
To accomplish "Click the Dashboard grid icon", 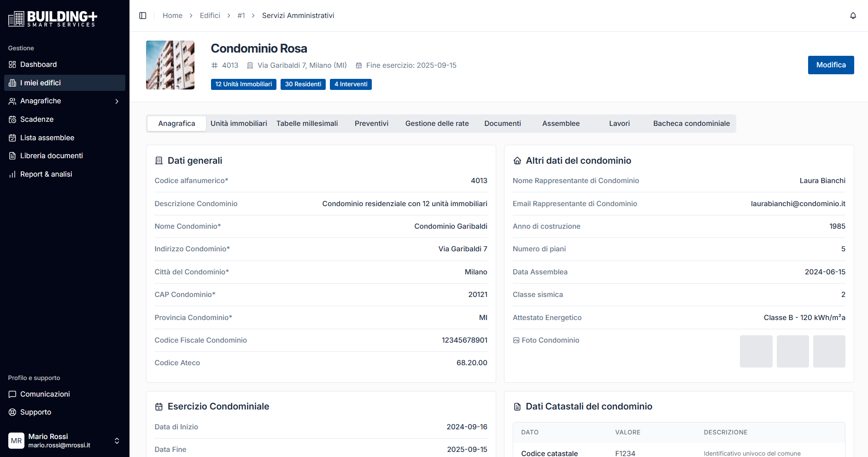I will [x=12, y=65].
